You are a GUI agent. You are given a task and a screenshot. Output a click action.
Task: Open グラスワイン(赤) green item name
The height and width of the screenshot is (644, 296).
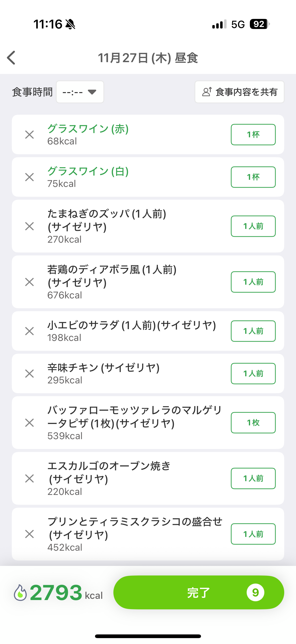[x=88, y=129]
